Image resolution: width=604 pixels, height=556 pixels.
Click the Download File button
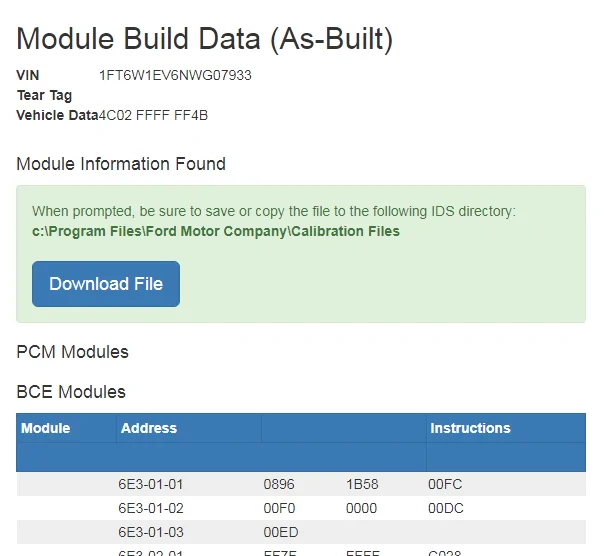106,284
